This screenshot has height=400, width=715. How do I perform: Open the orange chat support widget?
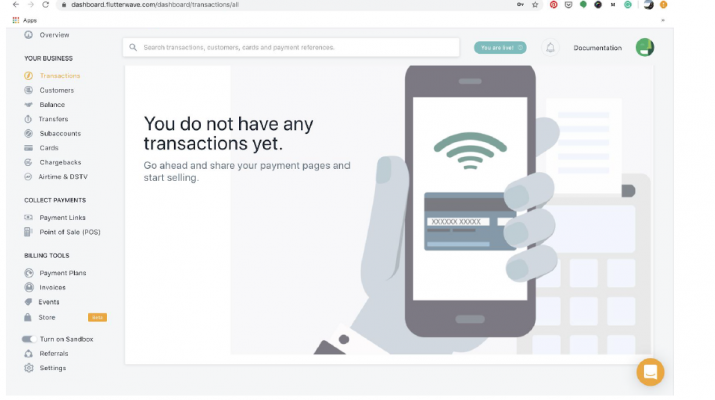tap(650, 372)
